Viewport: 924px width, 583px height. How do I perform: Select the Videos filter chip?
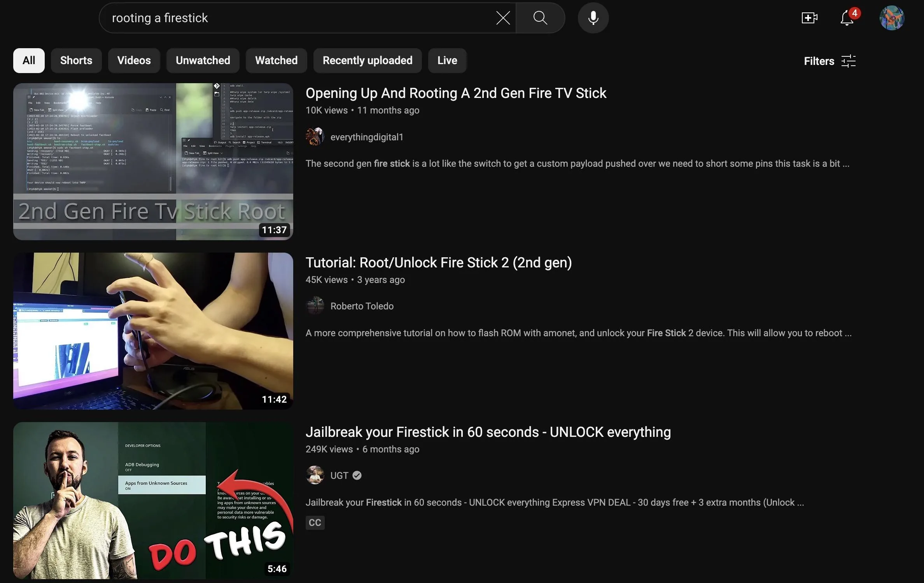coord(134,61)
